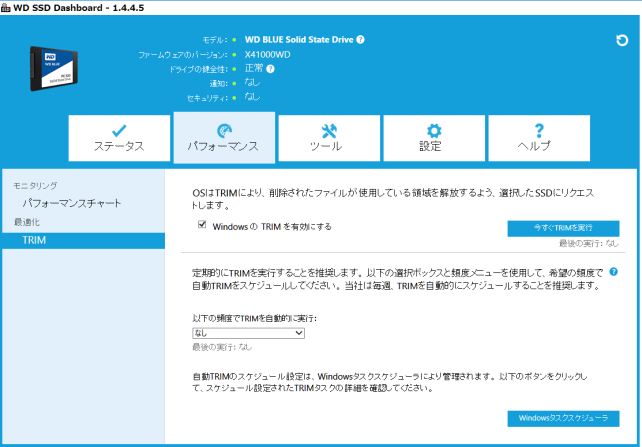Open model help question mark icon
642x447 pixels.
pyautogui.click(x=360, y=40)
